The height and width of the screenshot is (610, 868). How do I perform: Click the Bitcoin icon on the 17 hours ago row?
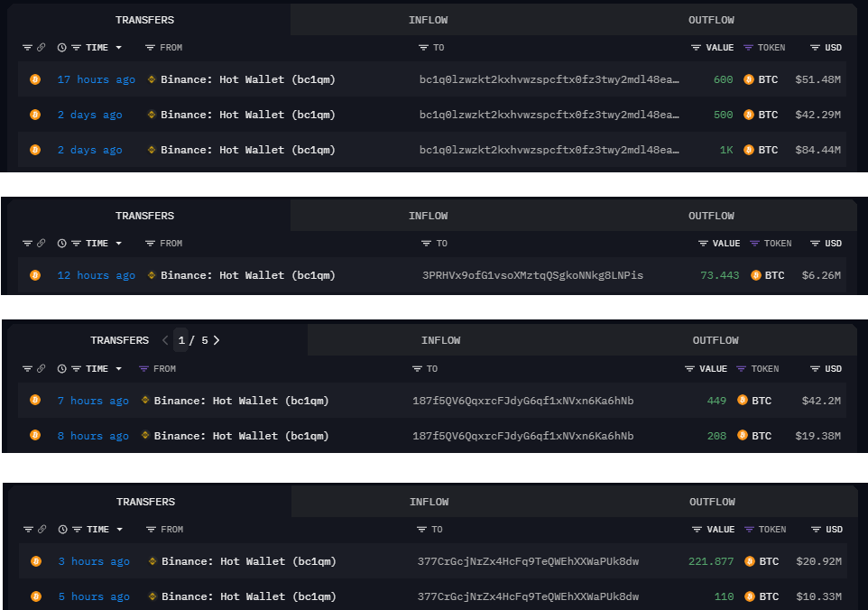[35, 79]
